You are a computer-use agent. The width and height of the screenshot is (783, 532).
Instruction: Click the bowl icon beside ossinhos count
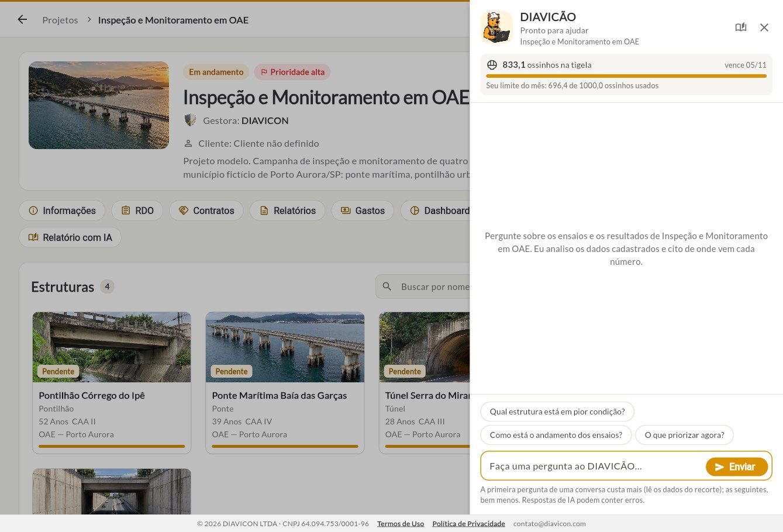coord(492,65)
